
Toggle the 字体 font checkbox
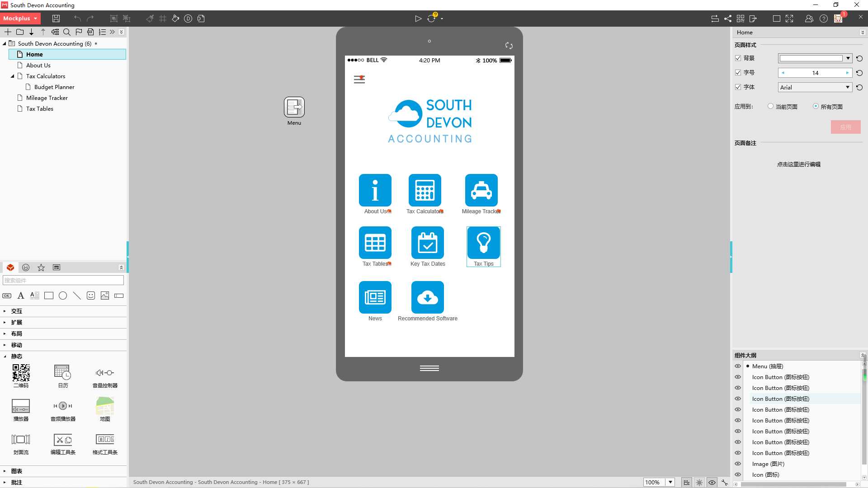coord(738,87)
